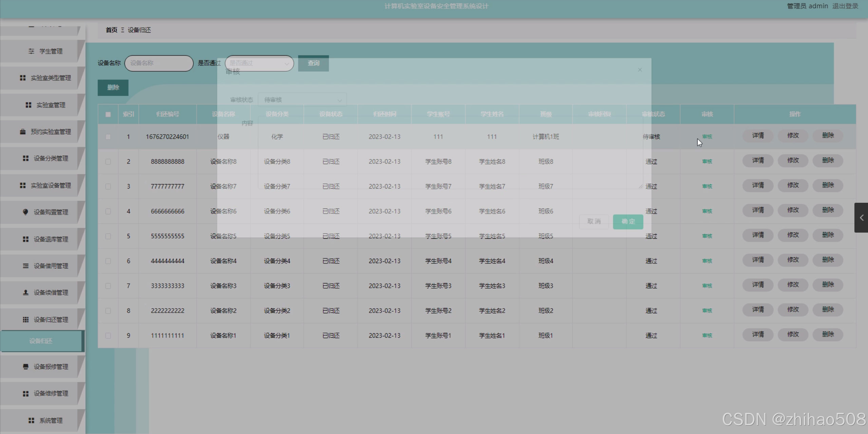Open the 审核状态 dropdown in dialog
868x434 pixels.
(x=302, y=100)
